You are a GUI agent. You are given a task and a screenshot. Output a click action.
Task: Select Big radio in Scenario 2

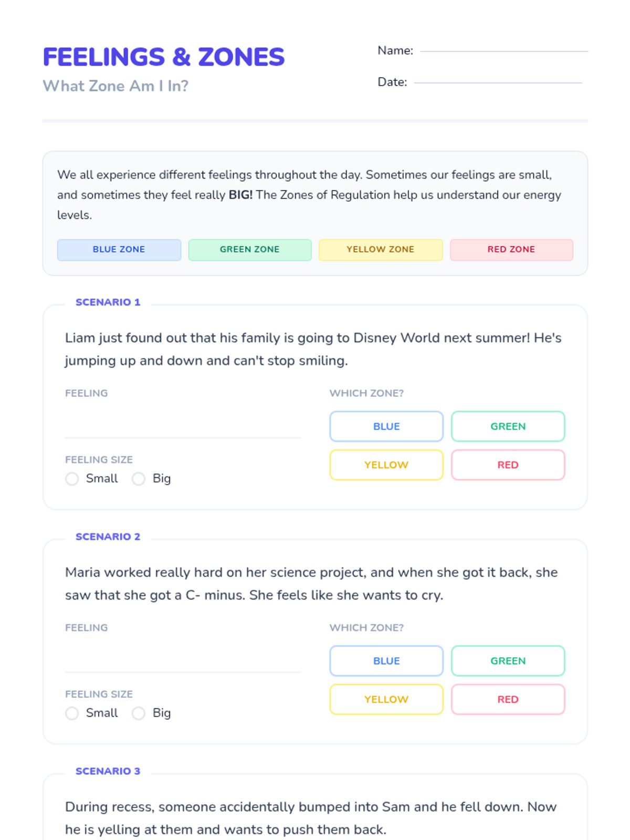pyautogui.click(x=139, y=713)
